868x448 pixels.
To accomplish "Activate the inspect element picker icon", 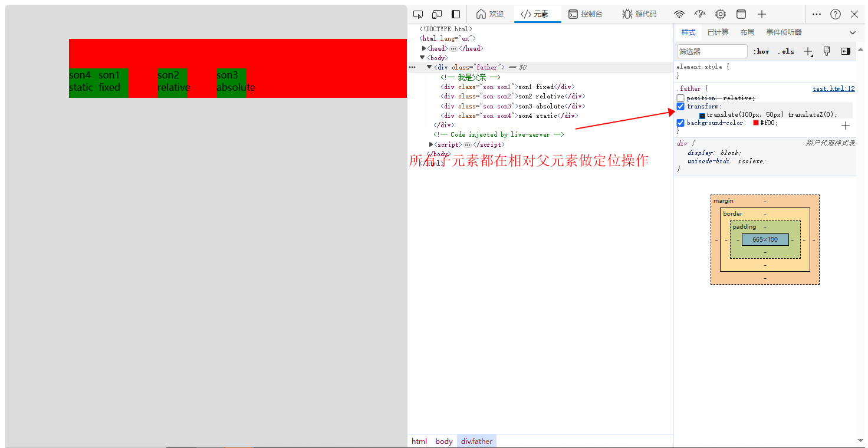I will (418, 14).
